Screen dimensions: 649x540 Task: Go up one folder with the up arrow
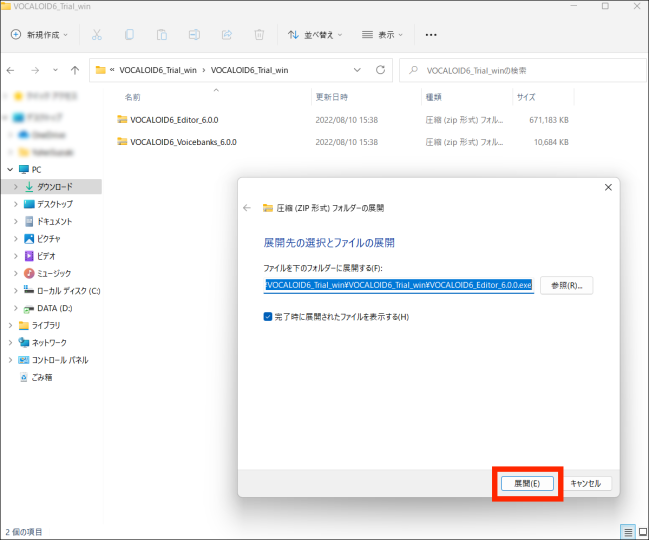click(x=75, y=70)
